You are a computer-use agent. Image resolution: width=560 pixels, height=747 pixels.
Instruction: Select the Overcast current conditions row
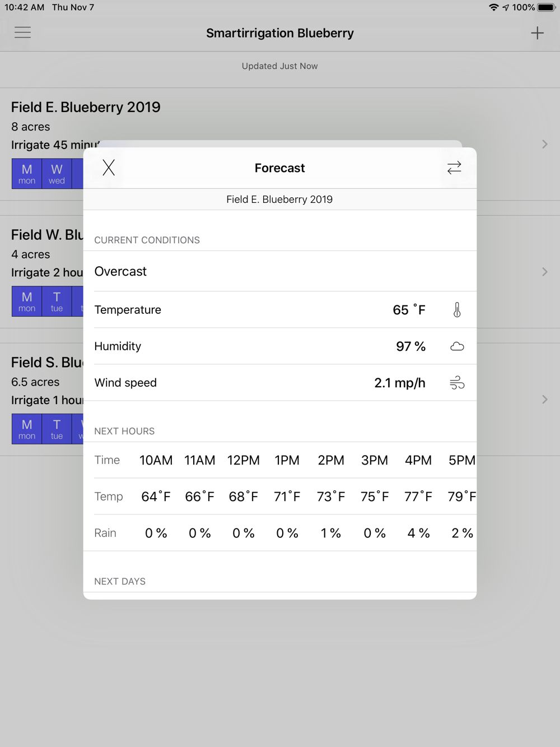pos(280,271)
